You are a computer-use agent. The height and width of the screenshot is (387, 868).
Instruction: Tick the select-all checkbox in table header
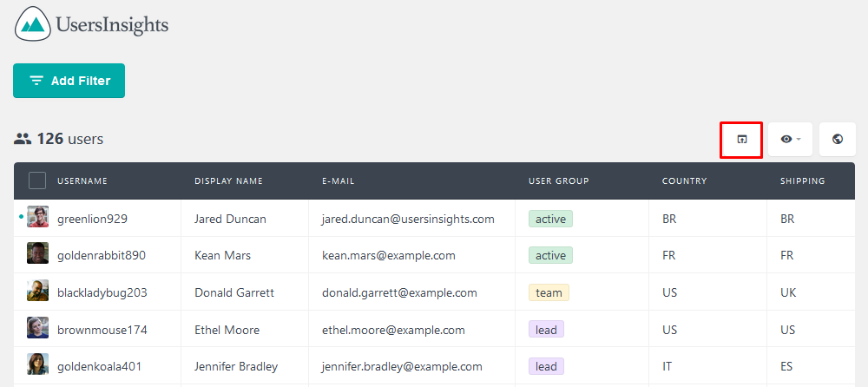[37, 180]
